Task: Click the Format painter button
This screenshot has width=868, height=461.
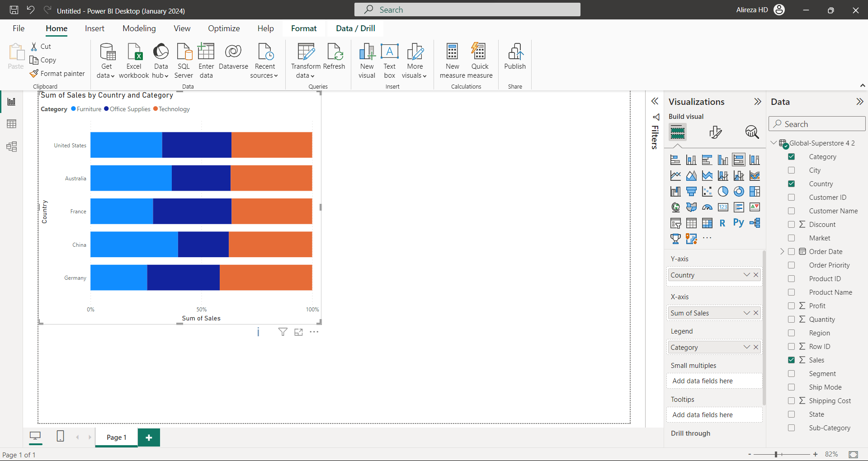Action: click(x=57, y=73)
